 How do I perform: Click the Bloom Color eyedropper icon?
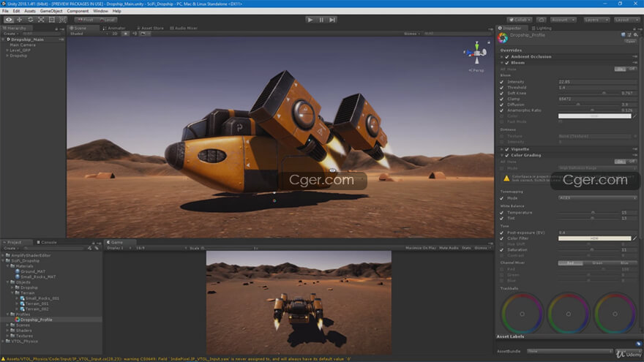(x=635, y=116)
